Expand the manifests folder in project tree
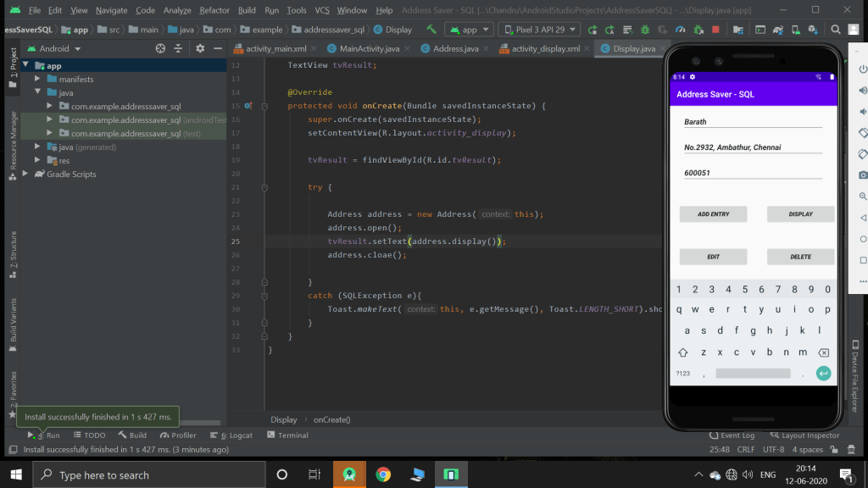Image resolution: width=868 pixels, height=488 pixels. click(x=38, y=79)
